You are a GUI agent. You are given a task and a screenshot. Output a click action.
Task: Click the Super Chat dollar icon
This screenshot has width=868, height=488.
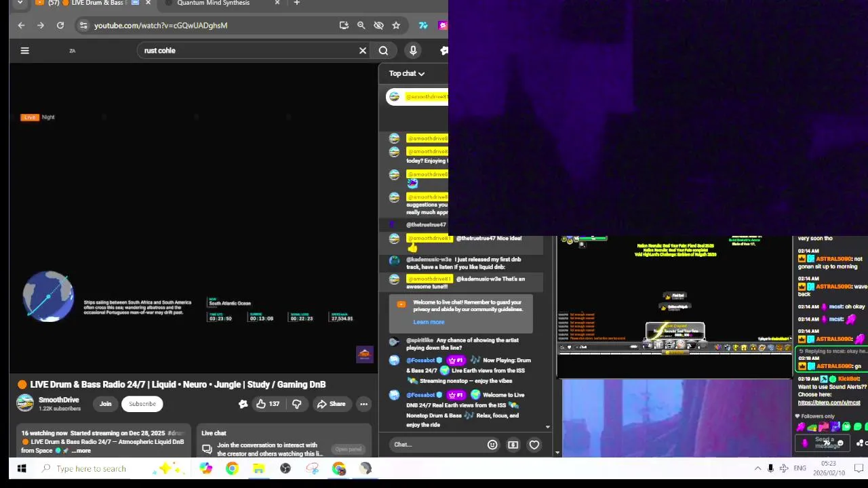pyautogui.click(x=513, y=445)
